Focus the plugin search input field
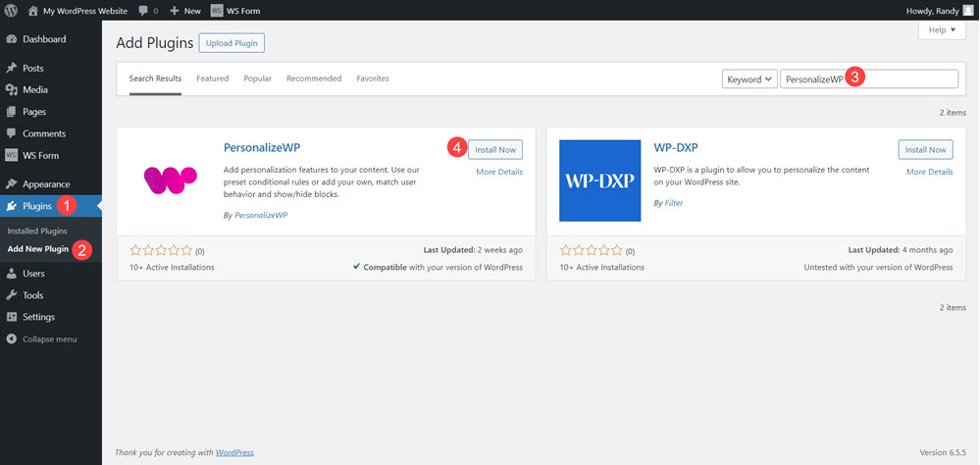The height and width of the screenshot is (465, 980). pos(869,79)
